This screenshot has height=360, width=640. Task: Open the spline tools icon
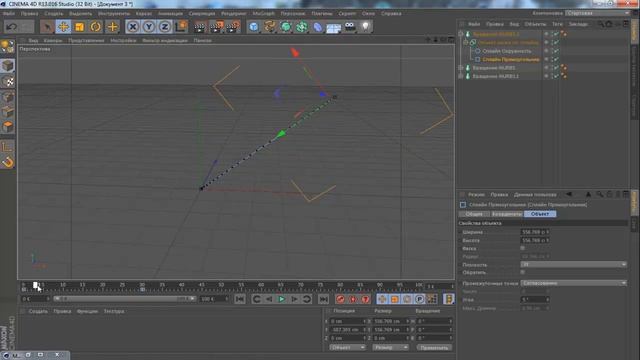click(x=270, y=27)
